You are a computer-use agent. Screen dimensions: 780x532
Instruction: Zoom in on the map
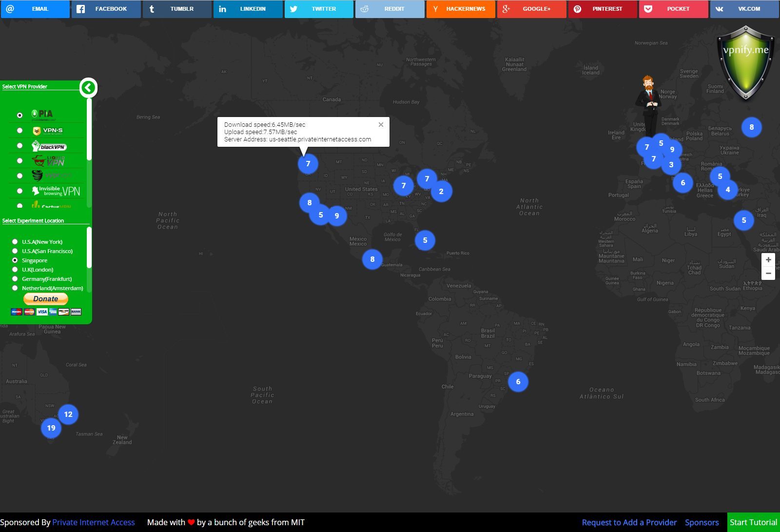coord(768,260)
